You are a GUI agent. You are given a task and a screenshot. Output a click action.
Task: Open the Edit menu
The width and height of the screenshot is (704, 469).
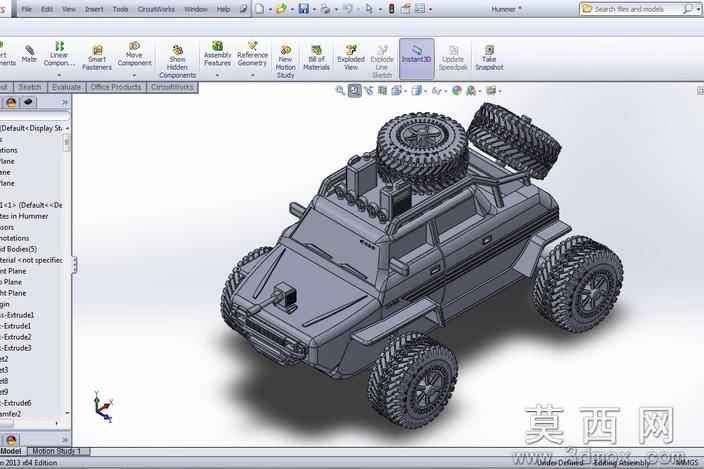tap(47, 9)
